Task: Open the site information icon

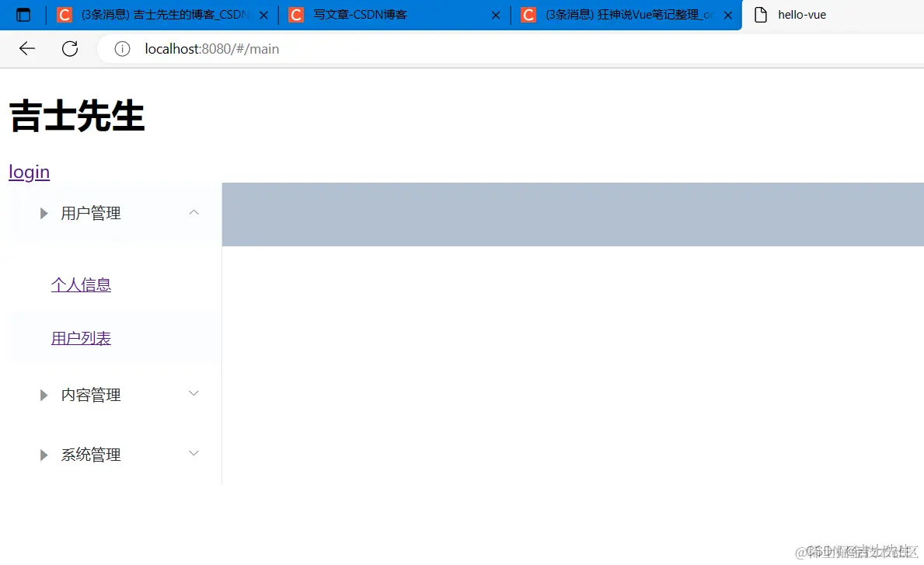Action: 122,49
